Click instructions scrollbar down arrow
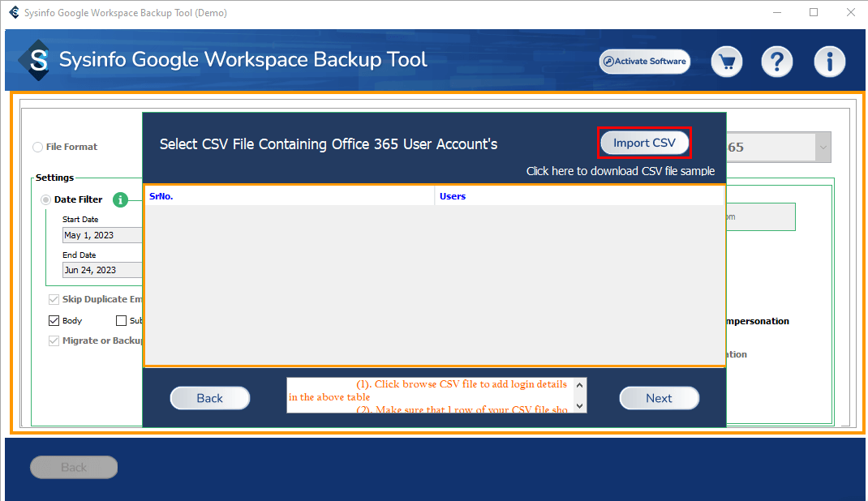Viewport: 868px width, 501px height. (x=579, y=406)
